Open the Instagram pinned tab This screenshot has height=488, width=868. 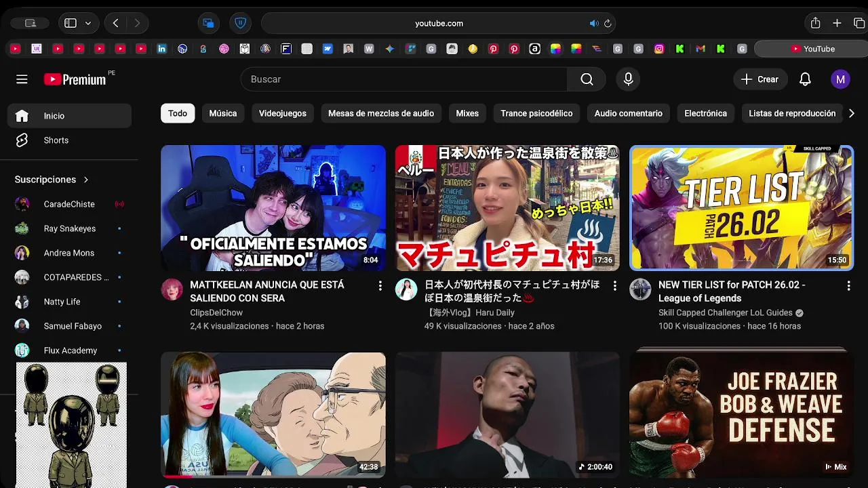click(x=659, y=49)
